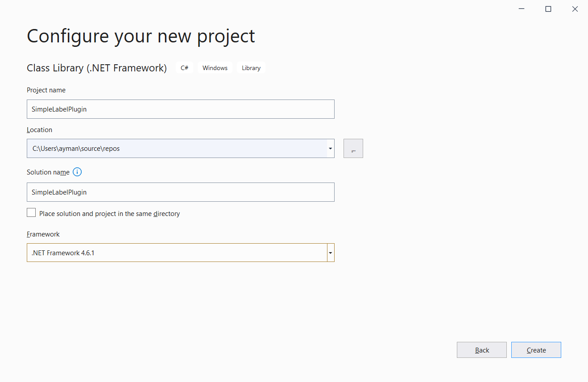Click the 'Project name' label
The height and width of the screenshot is (382, 588).
coord(46,90)
